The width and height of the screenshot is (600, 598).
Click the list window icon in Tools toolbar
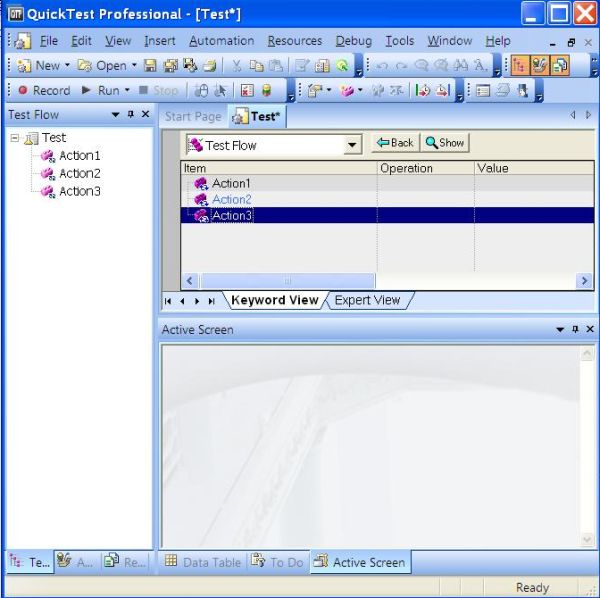point(483,91)
